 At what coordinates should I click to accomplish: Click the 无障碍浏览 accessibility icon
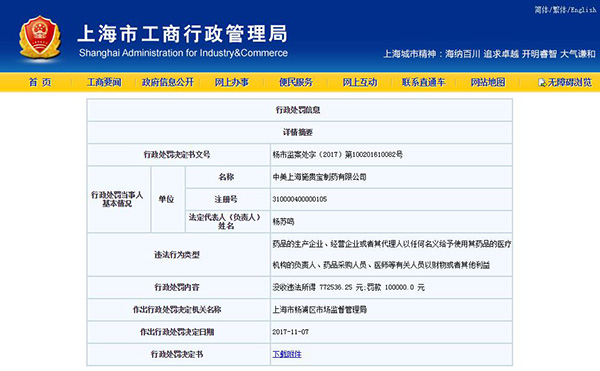tap(542, 82)
